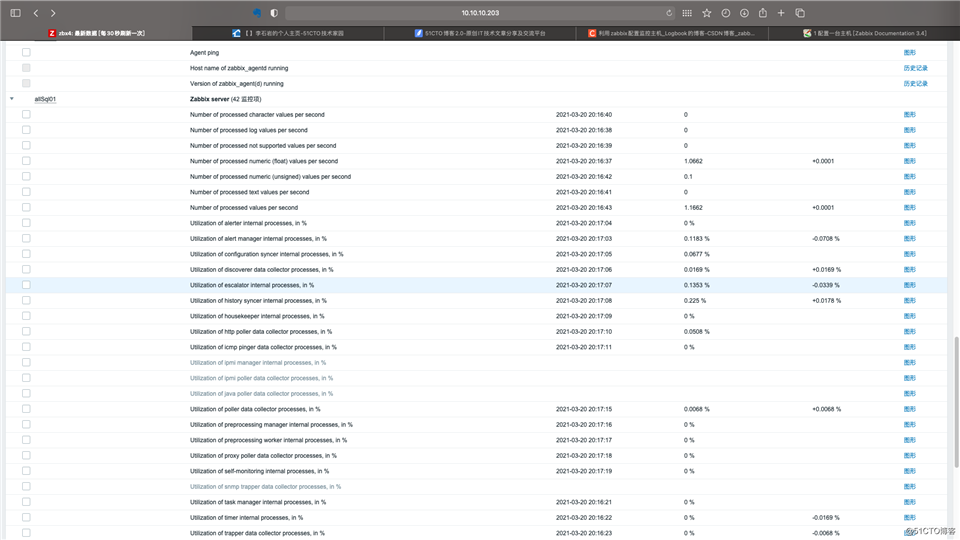
Task: Click change "-0.0339 %" in escalator row
Action: pos(825,285)
